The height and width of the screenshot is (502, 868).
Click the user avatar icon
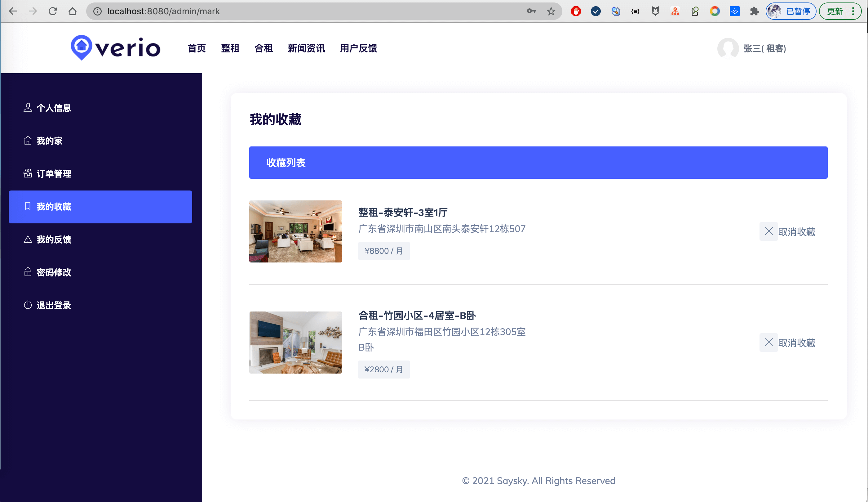tap(728, 48)
